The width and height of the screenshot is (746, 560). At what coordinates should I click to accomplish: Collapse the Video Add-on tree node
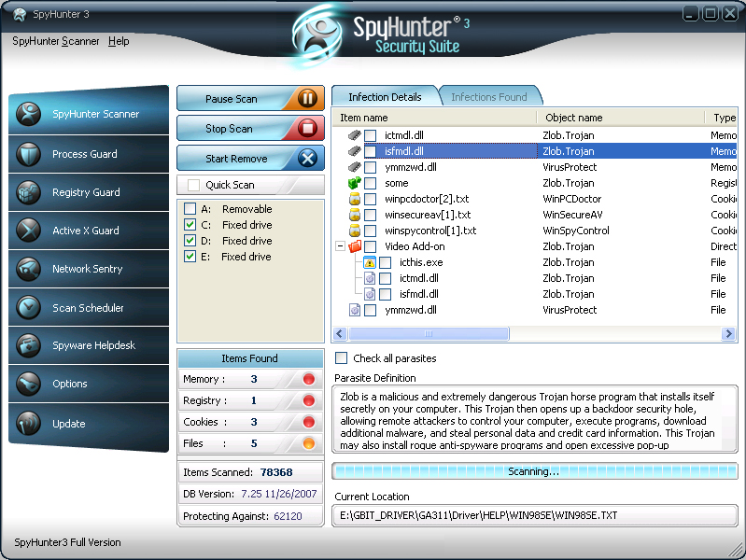point(339,246)
